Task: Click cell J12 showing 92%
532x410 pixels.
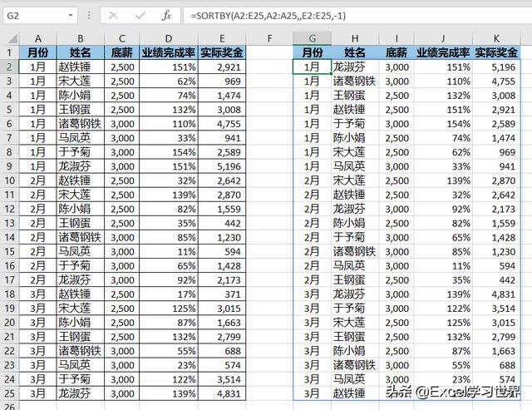Action: pos(443,209)
